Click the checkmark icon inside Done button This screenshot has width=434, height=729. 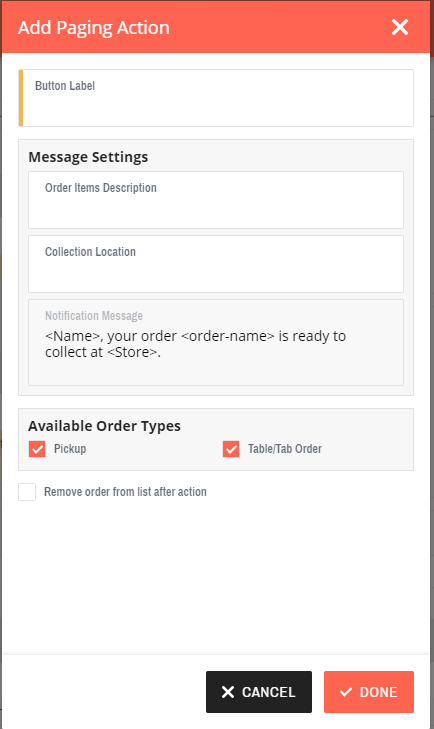point(346,692)
